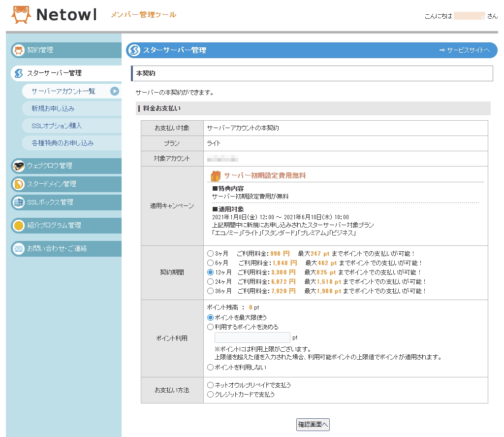This screenshot has width=504, height=437.
Task: Open 新規お申し込み submenu
Action: pos(72,109)
